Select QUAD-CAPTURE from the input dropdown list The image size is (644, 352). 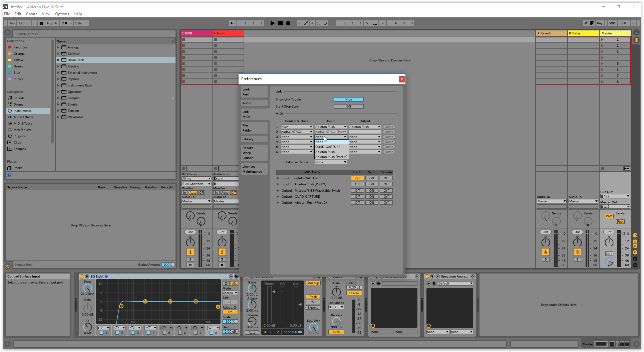coord(328,147)
